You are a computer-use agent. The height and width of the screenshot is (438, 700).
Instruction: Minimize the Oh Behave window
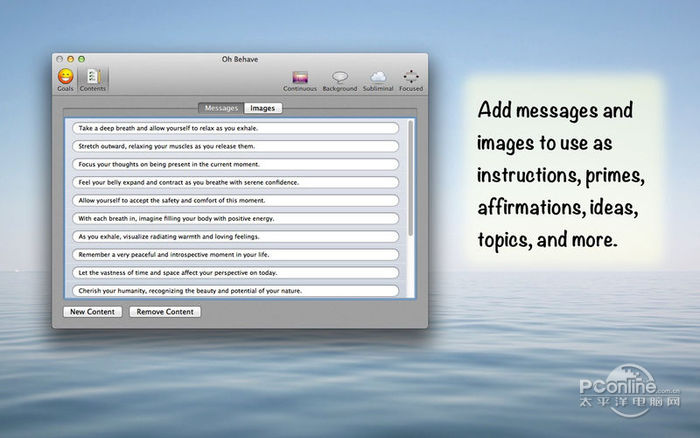click(71, 59)
